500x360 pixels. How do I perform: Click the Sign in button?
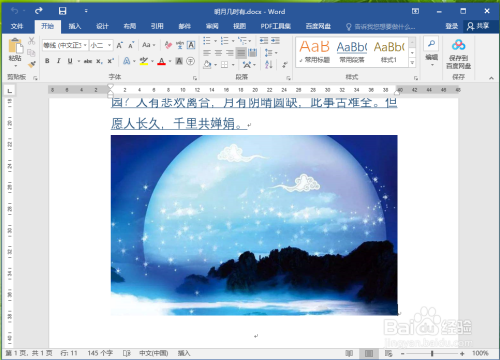coord(452,26)
